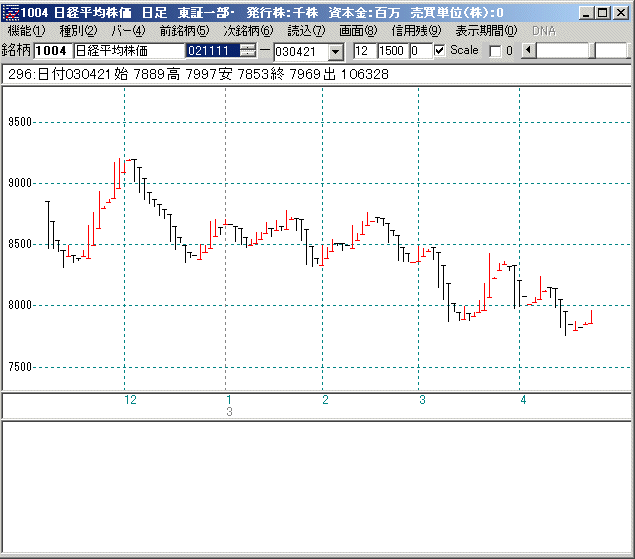Viewport: 635px width, 559px height.
Task: Click the 9500 price axis label
Action: [19, 122]
